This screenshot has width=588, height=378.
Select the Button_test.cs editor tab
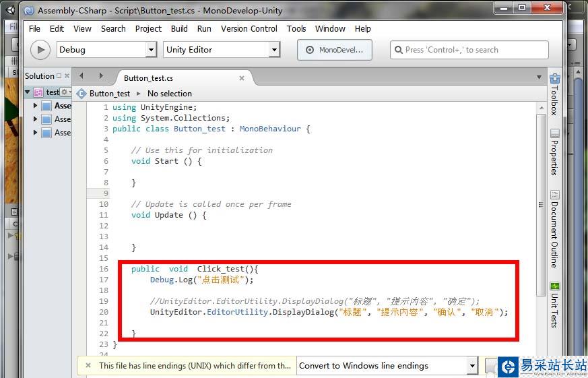(x=148, y=78)
